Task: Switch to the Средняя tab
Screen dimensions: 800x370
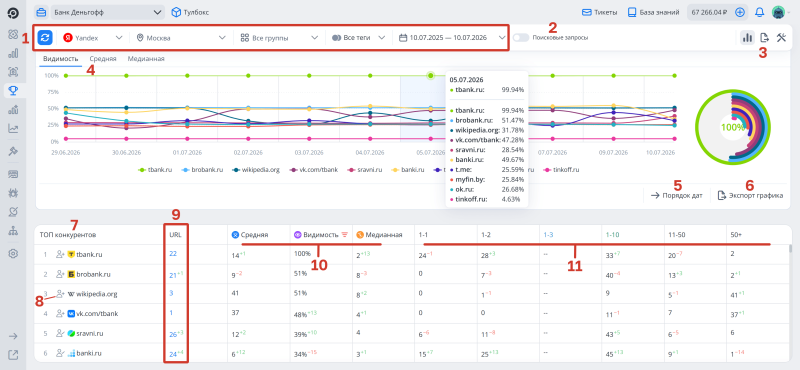Action: tap(103, 59)
